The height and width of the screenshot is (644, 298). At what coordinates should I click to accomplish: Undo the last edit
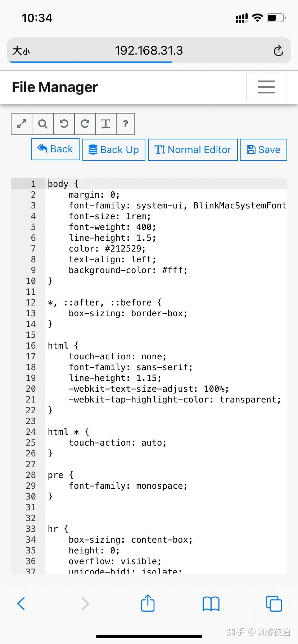(x=64, y=124)
